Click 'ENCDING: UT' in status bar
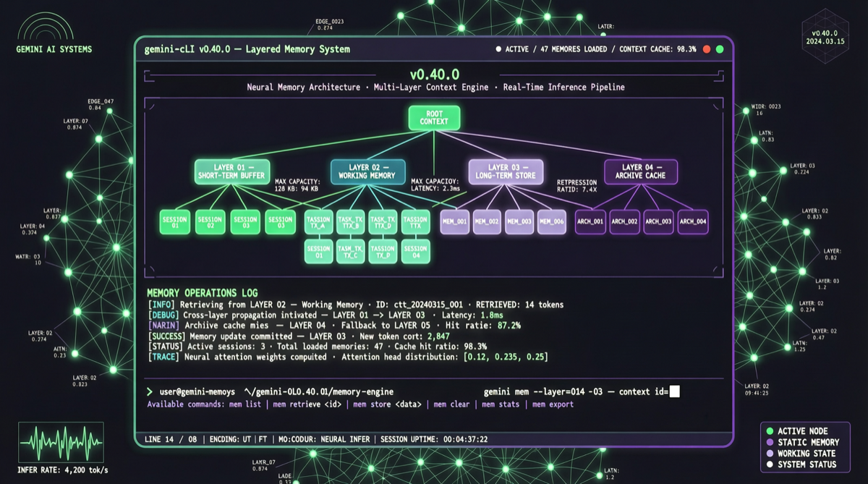The image size is (868, 484). [230, 439]
